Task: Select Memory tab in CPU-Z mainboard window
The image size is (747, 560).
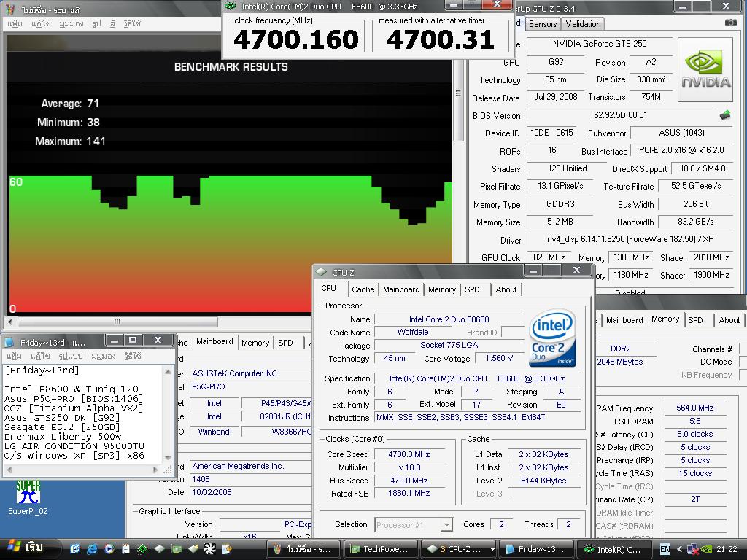Action: pyautogui.click(x=255, y=343)
